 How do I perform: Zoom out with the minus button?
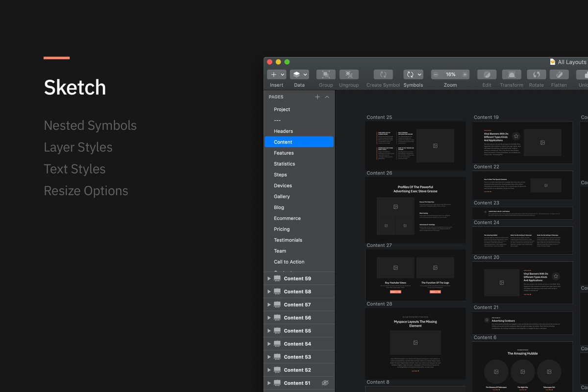[x=436, y=74]
